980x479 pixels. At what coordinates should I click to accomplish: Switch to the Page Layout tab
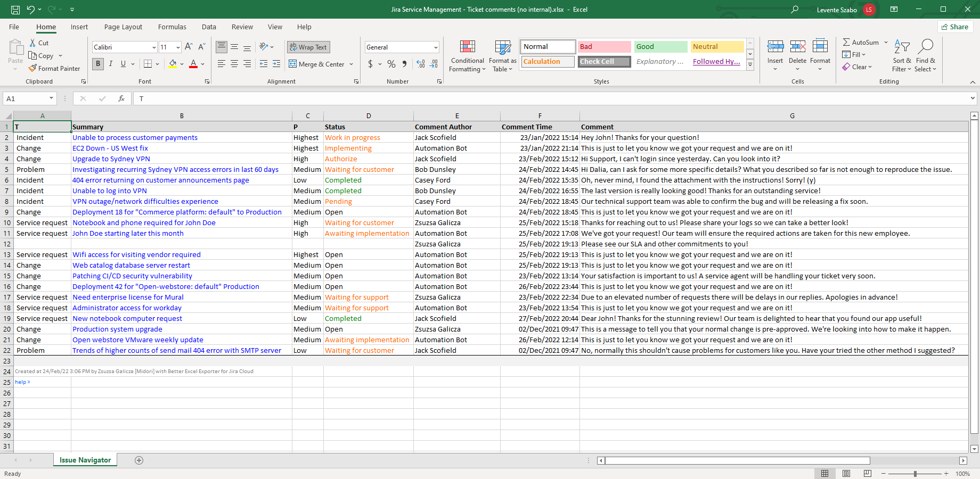pyautogui.click(x=123, y=27)
